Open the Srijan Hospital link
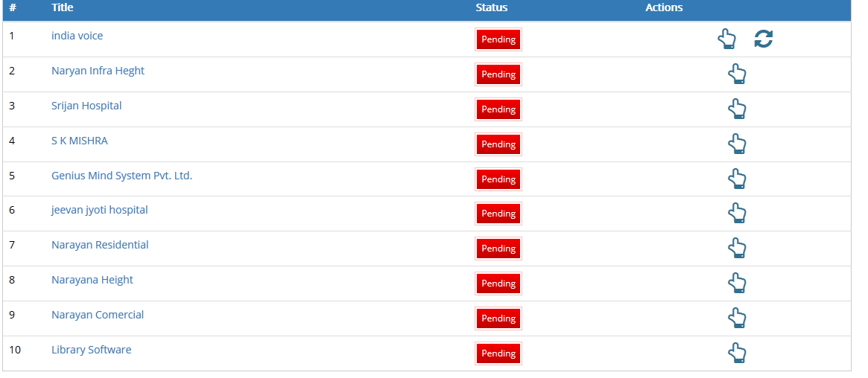Screen dimensions: 868x378 tap(86, 106)
